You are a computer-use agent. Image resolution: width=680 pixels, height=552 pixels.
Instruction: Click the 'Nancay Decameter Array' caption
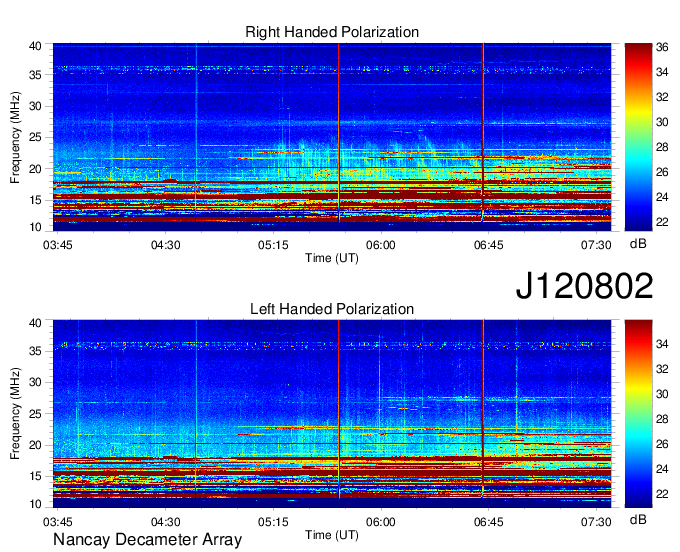147,540
